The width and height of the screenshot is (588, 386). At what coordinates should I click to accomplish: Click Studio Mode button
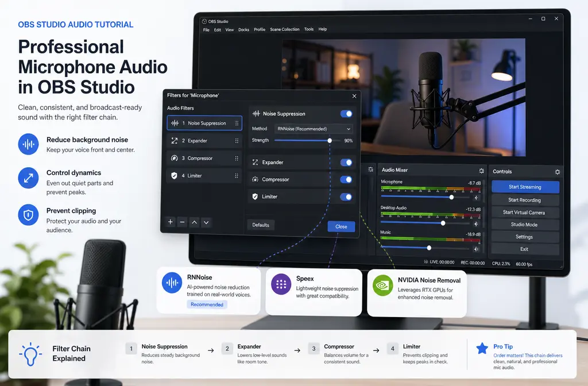pos(525,225)
